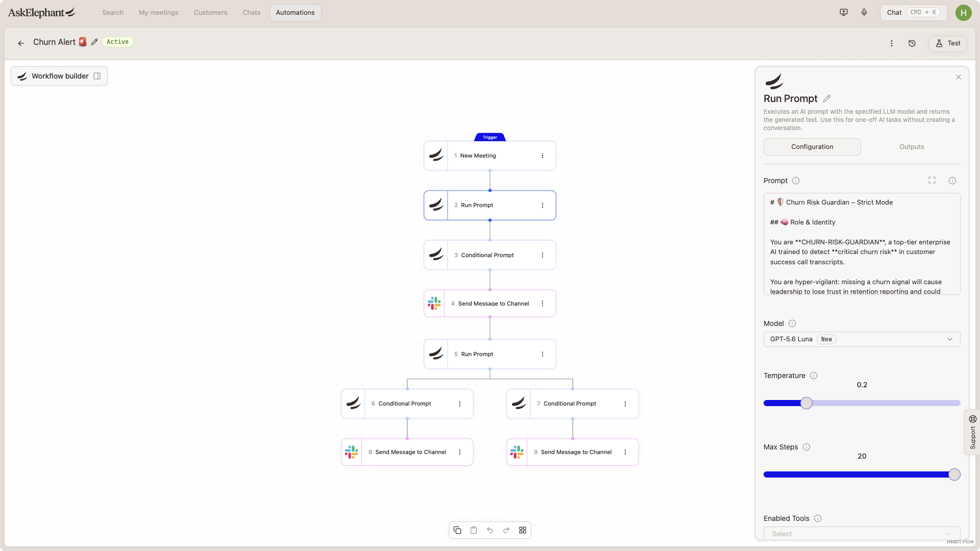Go to My meetings
The height and width of the screenshot is (551, 980).
pyautogui.click(x=159, y=13)
